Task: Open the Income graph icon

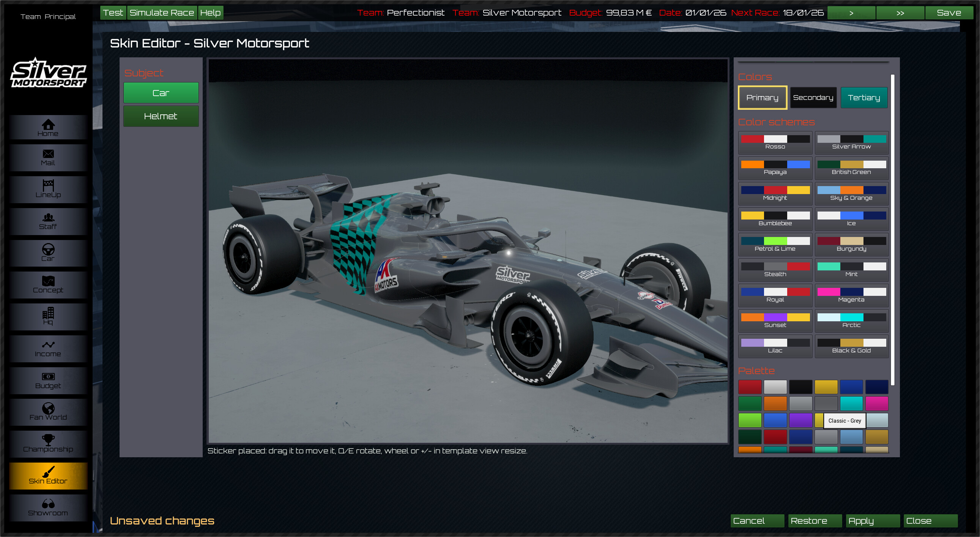Action: 48,349
